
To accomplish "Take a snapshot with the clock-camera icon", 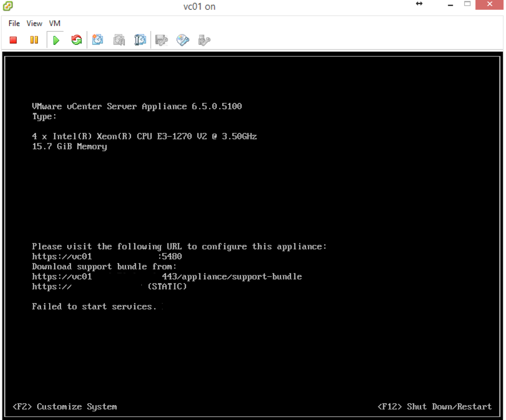I will (97, 40).
